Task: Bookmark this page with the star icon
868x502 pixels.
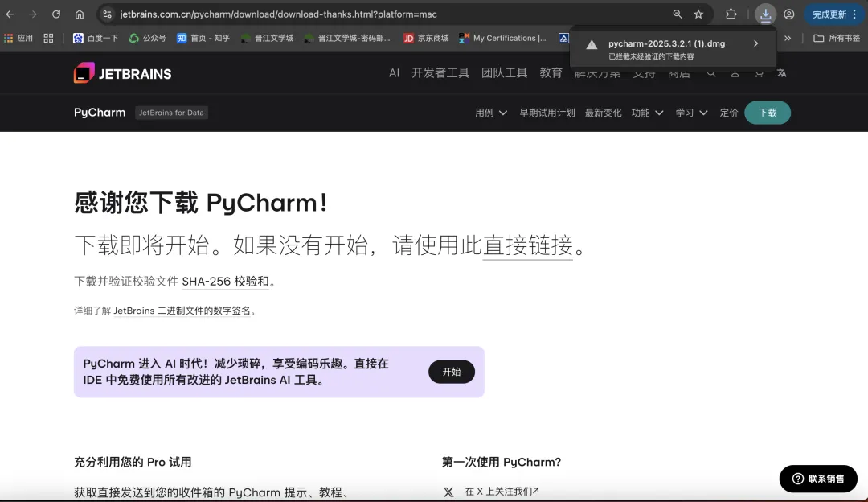Action: coord(698,14)
